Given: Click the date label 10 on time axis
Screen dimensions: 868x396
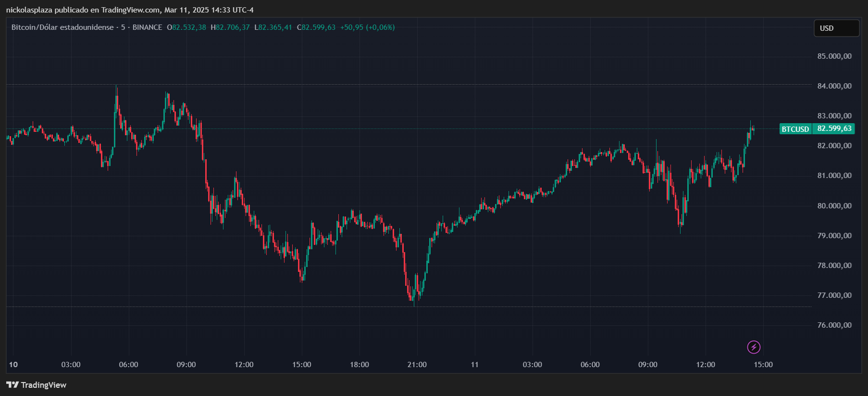Looking at the screenshot, I should click(x=13, y=365).
